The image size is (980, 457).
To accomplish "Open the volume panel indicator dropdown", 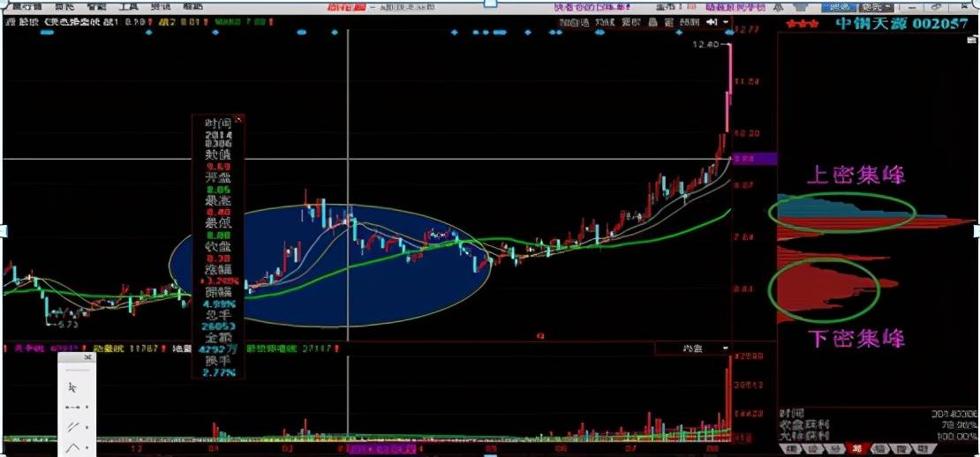I will pos(725,348).
